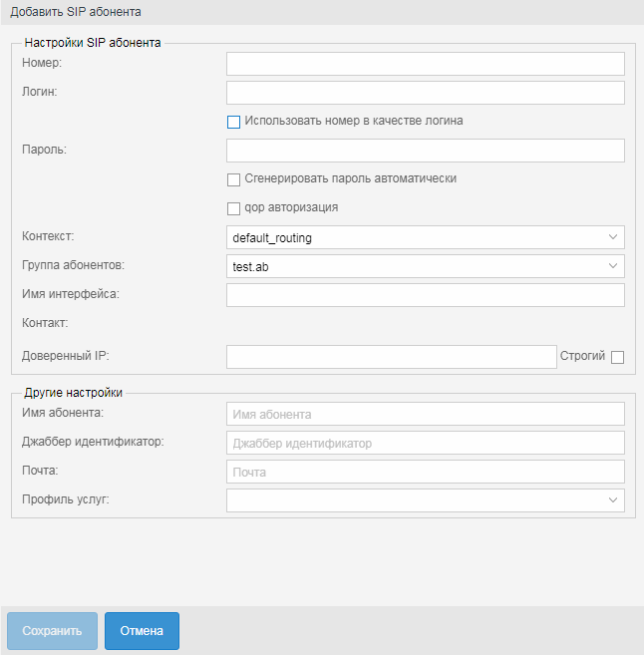Focus the Джаббер идентификатор field
This screenshot has width=644, height=655.
coord(425,443)
